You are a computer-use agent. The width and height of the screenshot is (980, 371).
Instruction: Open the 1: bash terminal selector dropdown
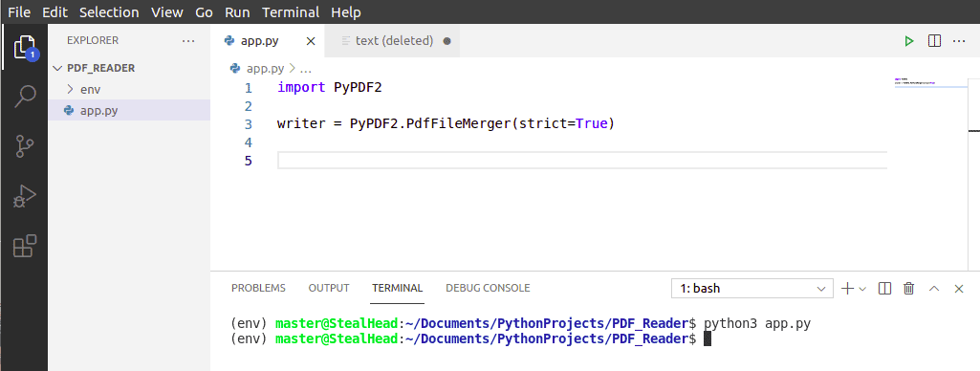(751, 289)
